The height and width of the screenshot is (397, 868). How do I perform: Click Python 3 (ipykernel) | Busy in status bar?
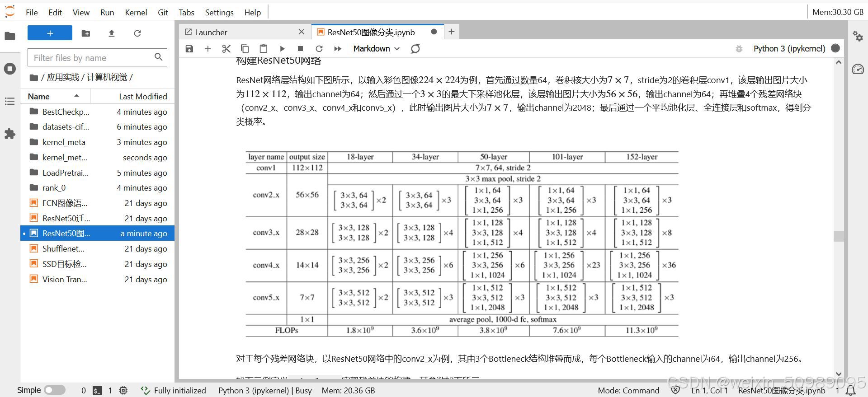(x=265, y=391)
